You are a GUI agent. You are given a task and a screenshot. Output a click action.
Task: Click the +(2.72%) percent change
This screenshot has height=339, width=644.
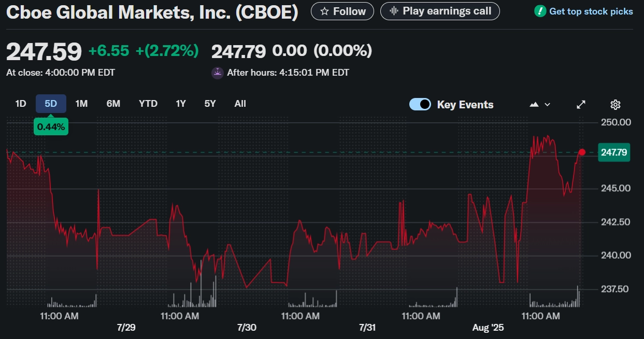[167, 51]
